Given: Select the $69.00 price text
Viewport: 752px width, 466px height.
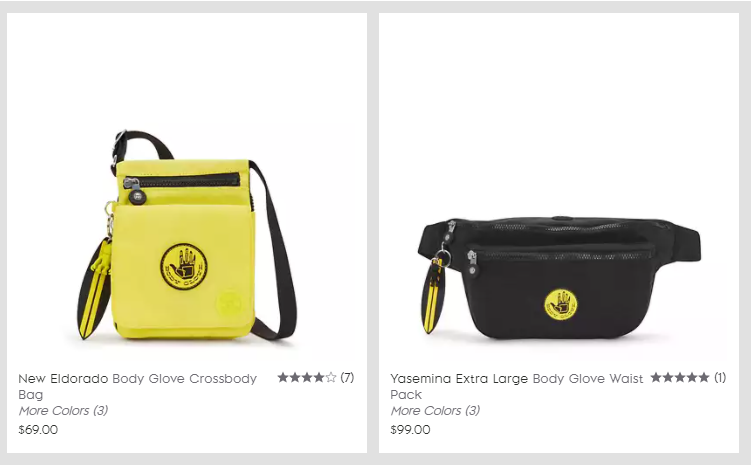Looking at the screenshot, I should (38, 430).
